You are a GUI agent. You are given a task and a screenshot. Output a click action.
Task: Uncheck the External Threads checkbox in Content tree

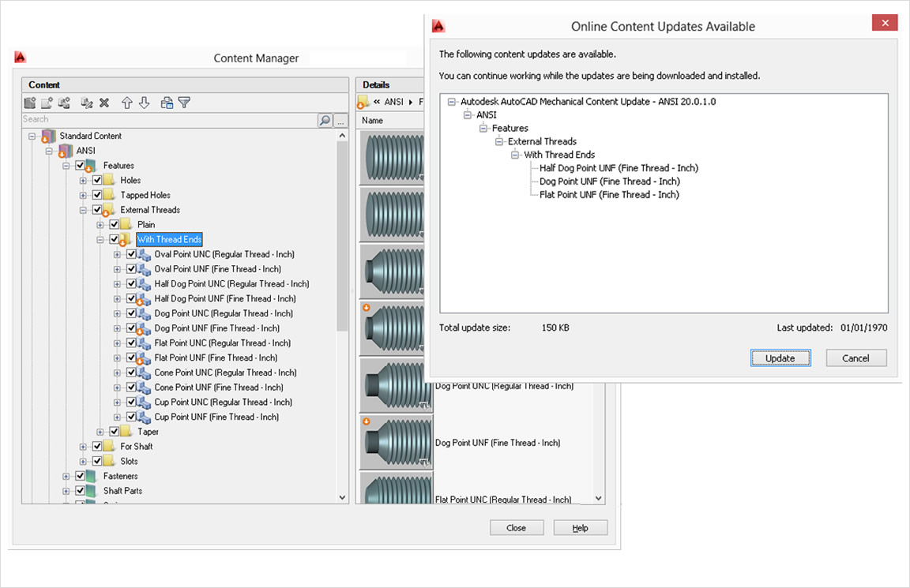pos(97,210)
